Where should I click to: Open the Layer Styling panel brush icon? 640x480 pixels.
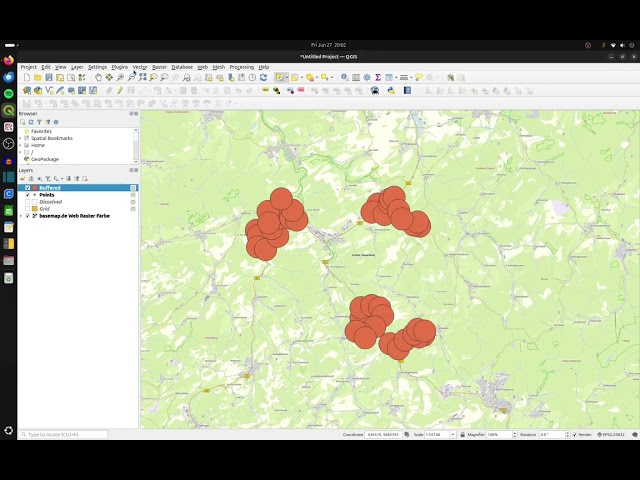22,179
